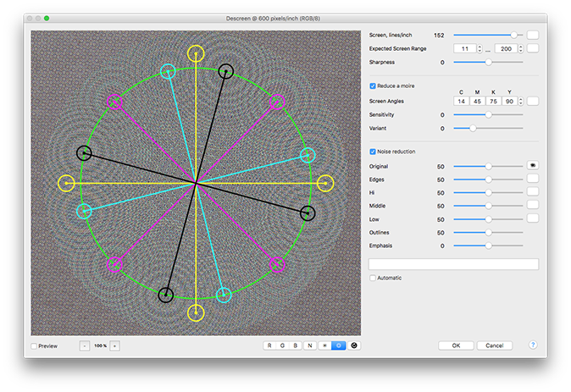
Task: Click stepper next to the 11 range value
Action: [x=480, y=48]
